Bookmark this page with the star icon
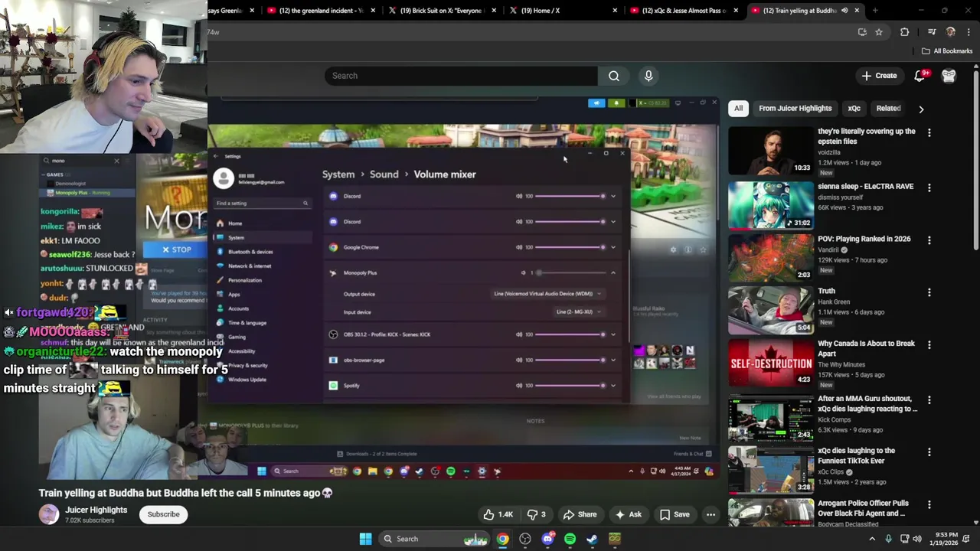Image resolution: width=980 pixels, height=551 pixels. tap(879, 32)
